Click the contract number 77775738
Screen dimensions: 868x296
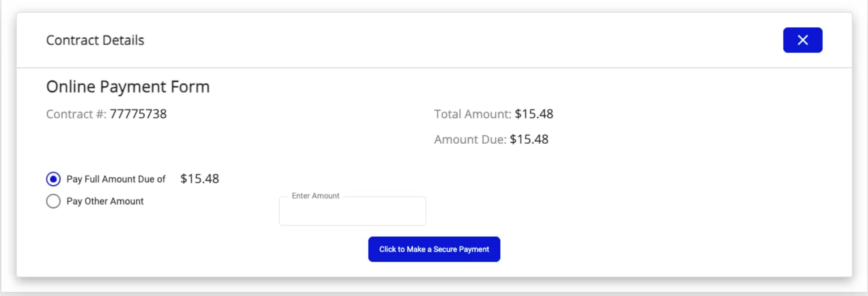[x=138, y=114]
